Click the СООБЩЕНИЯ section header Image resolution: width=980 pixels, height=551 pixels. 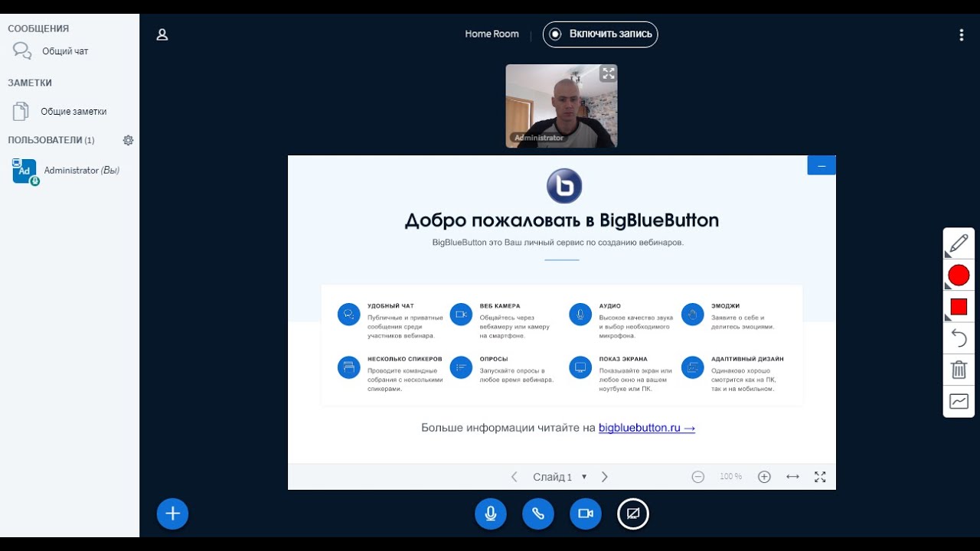38,28
